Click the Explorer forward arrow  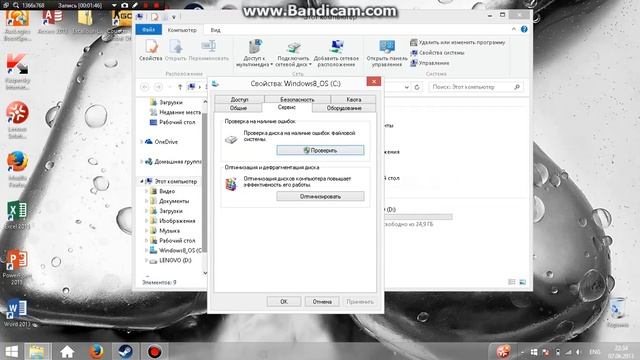pyautogui.click(x=158, y=87)
